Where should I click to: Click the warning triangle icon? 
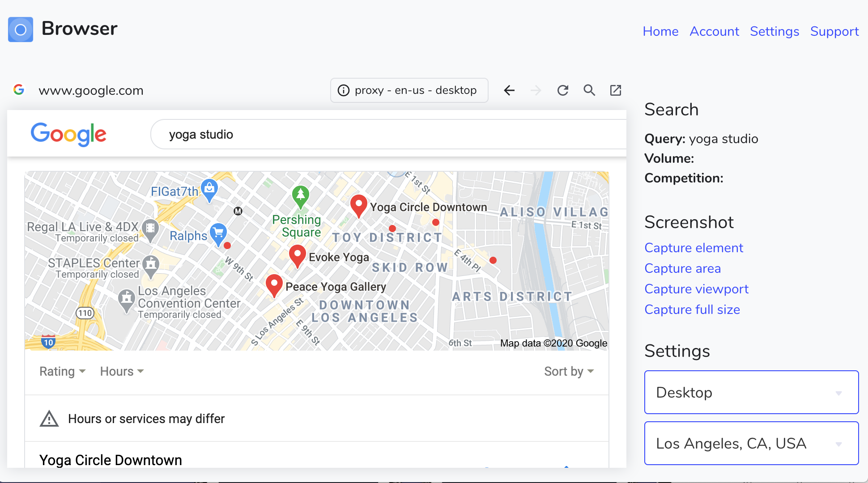[49, 419]
